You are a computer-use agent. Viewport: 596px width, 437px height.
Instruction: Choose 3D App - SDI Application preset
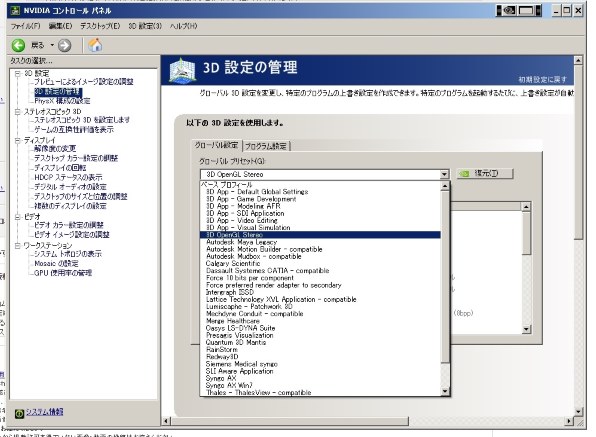coord(245,214)
